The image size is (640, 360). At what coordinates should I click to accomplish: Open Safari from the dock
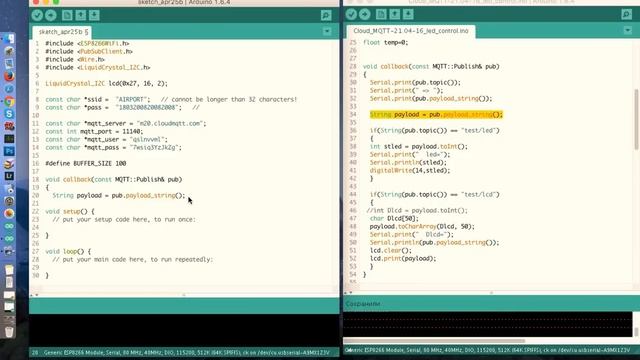(x=9, y=89)
